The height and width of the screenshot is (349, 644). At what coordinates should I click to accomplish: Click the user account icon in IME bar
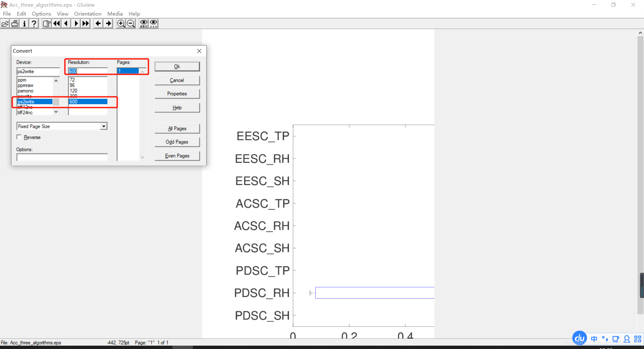click(x=627, y=339)
